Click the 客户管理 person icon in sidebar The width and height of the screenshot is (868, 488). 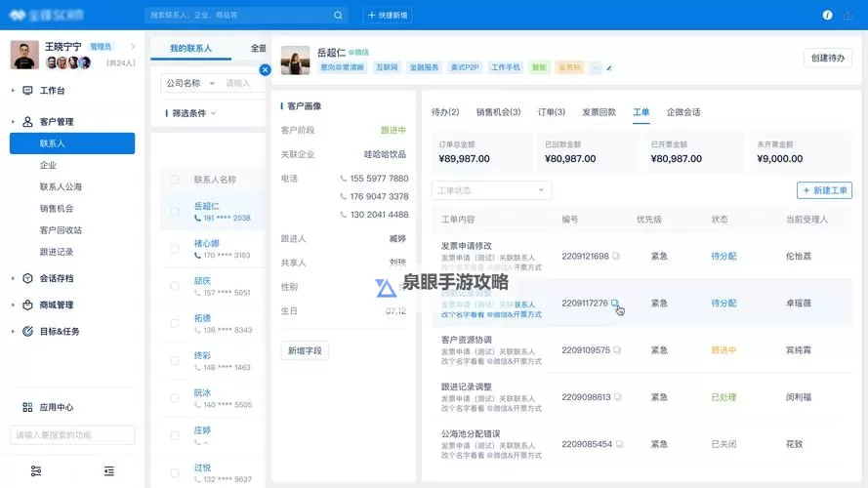(27, 122)
